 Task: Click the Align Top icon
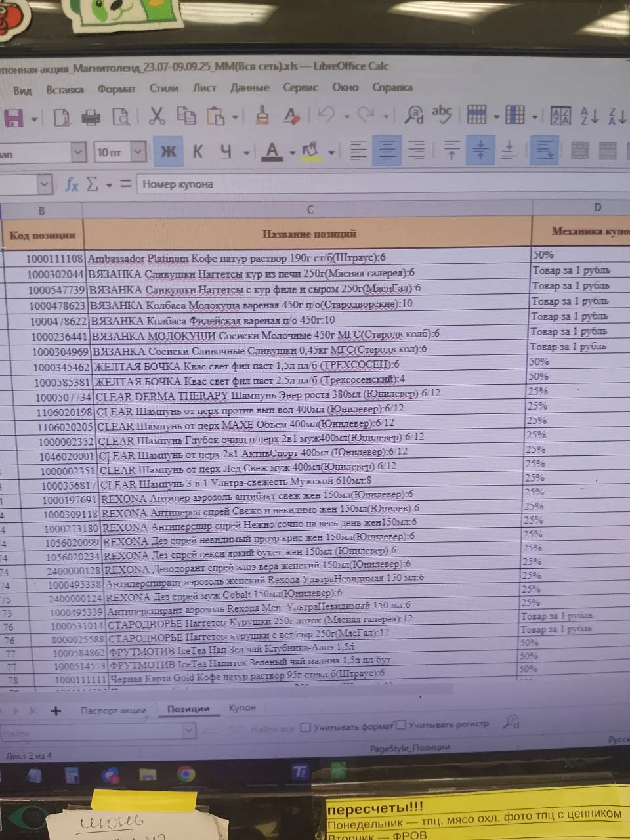pos(451,150)
